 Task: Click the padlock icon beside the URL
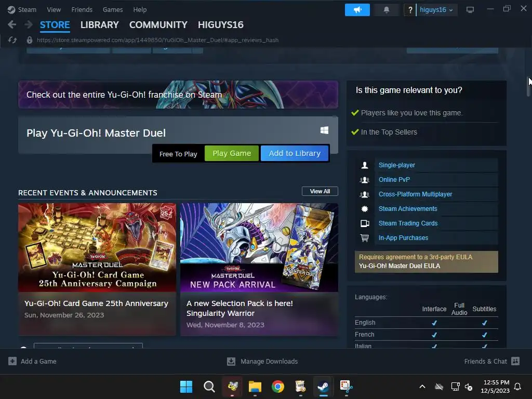[x=30, y=40]
